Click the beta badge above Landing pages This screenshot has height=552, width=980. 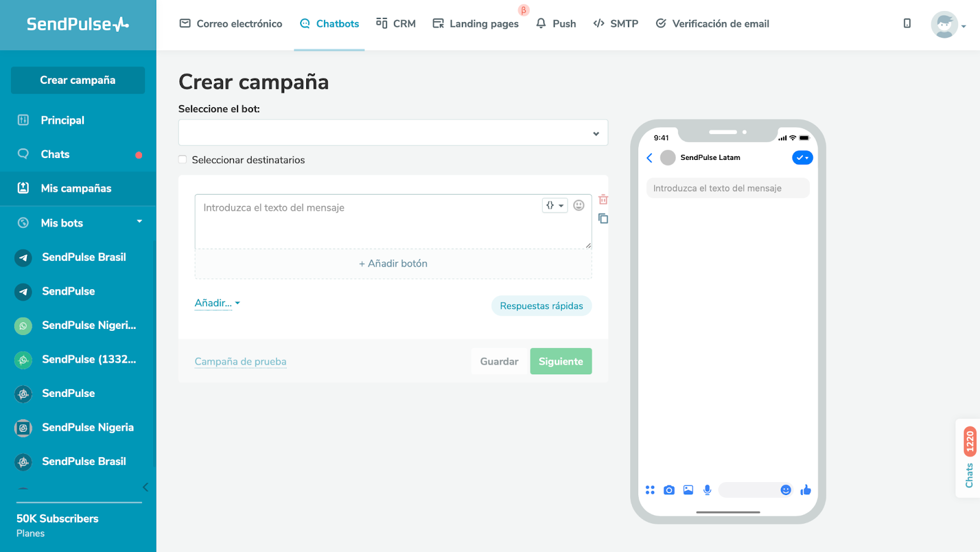click(x=524, y=10)
